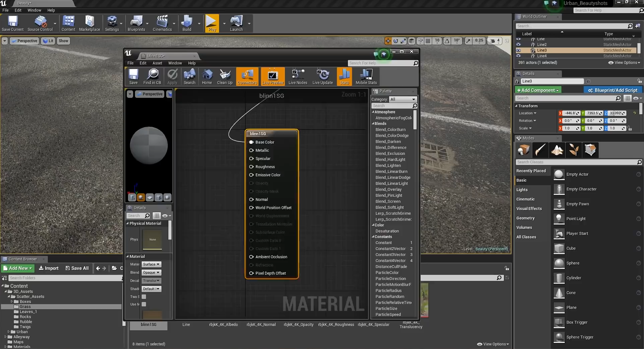Viewport: 644px width, 349px height.
Task: Click the Add Component button
Action: [x=538, y=90]
